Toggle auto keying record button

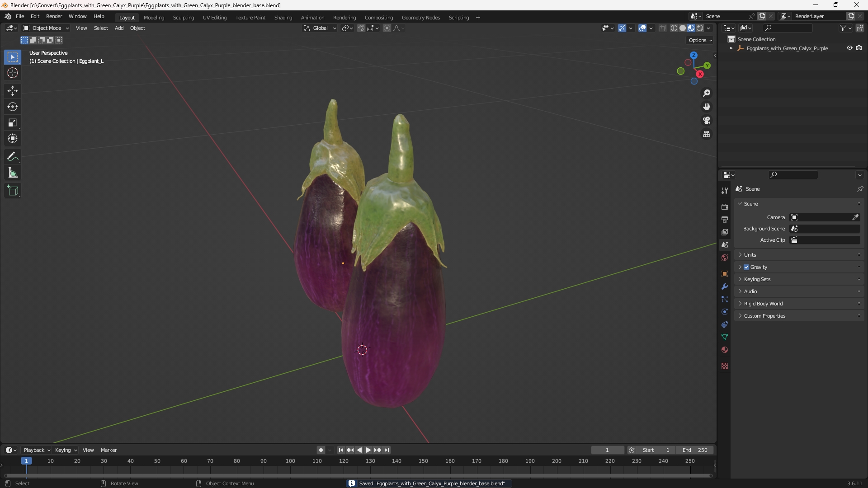321,450
